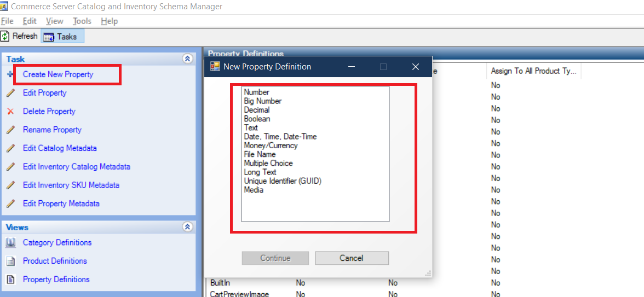Open the File menu

point(7,21)
